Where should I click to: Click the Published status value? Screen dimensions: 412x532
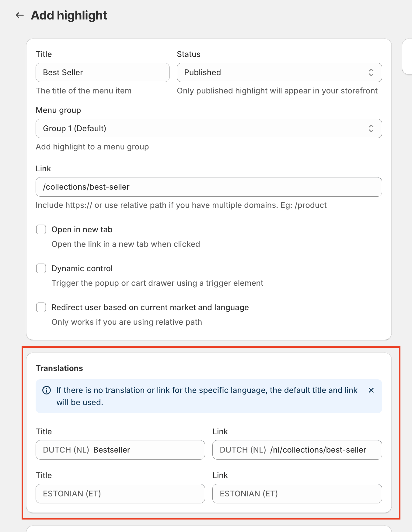point(202,72)
